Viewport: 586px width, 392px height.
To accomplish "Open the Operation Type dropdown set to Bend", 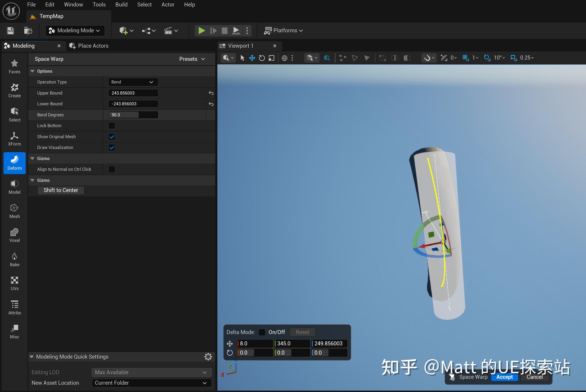I will click(x=132, y=82).
